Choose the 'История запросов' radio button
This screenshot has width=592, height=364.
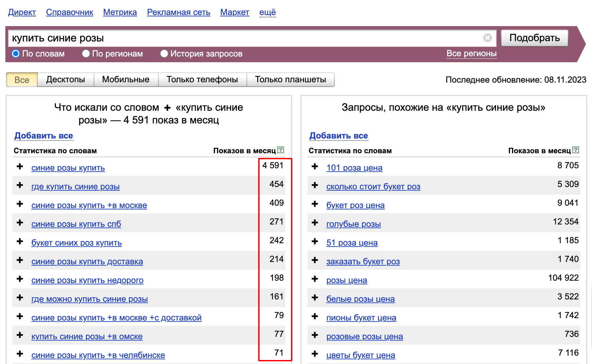coord(164,54)
